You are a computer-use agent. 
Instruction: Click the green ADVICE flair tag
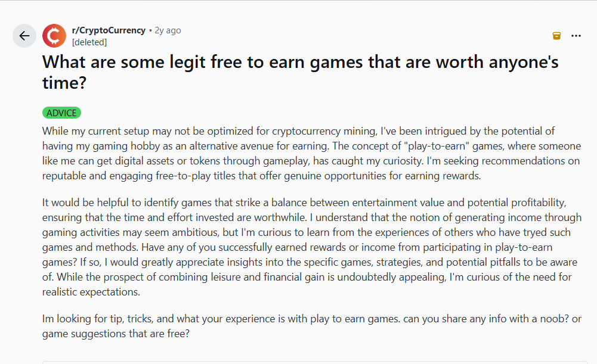[61, 113]
